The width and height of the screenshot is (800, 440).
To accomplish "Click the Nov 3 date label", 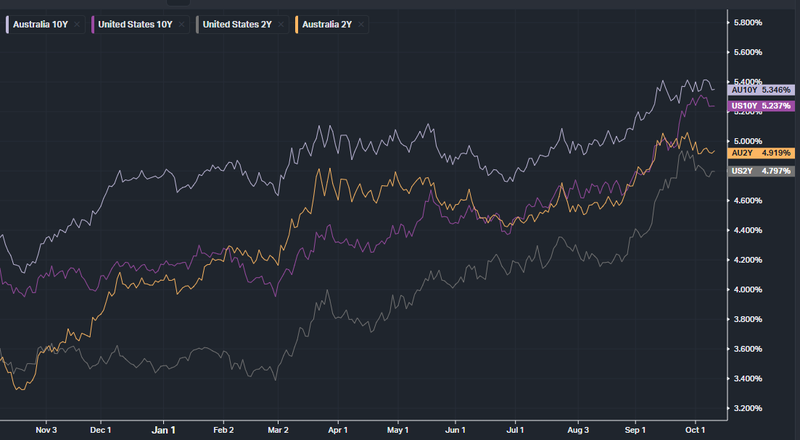I will coord(46,430).
